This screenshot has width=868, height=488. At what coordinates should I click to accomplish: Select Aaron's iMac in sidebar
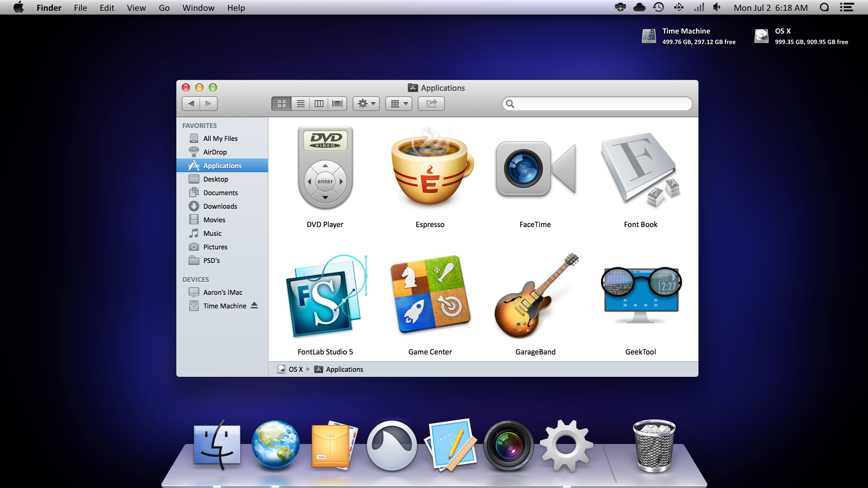click(222, 292)
